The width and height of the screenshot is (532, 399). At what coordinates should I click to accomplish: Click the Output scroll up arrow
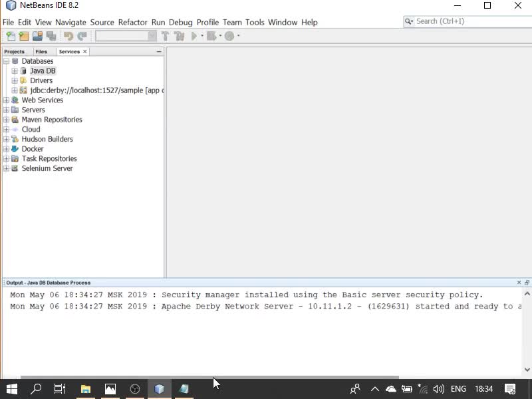click(x=527, y=294)
